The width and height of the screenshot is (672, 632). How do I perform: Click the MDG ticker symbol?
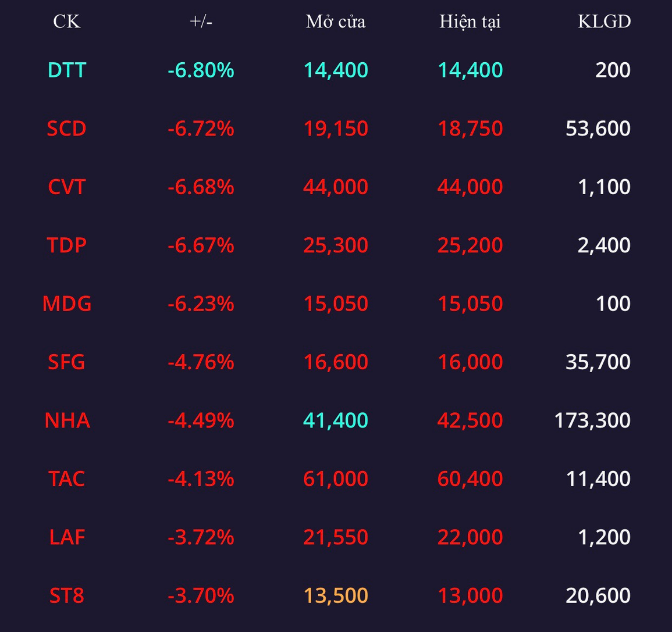[67, 303]
